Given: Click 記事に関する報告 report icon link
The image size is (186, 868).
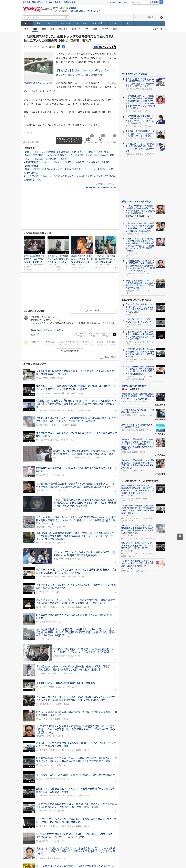Looking at the screenshot, I should pos(31,142).
